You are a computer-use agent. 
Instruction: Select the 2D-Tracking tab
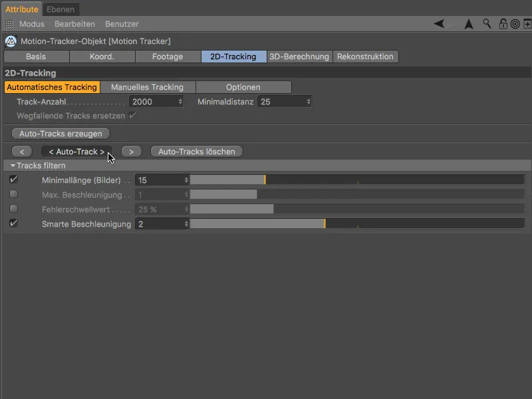(233, 57)
